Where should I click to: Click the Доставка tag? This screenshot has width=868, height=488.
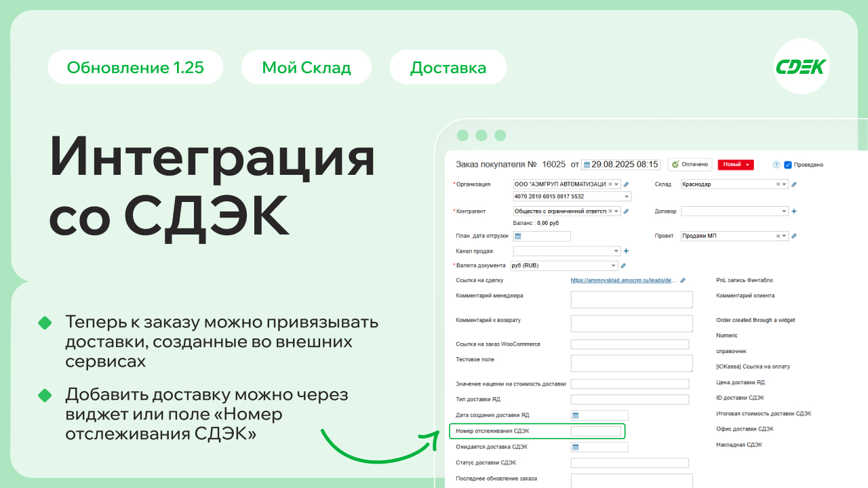point(448,68)
